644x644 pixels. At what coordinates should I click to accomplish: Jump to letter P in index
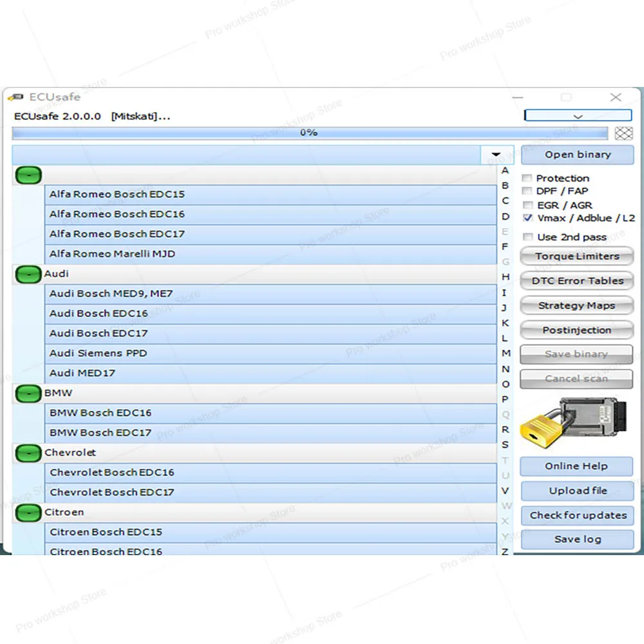point(505,399)
